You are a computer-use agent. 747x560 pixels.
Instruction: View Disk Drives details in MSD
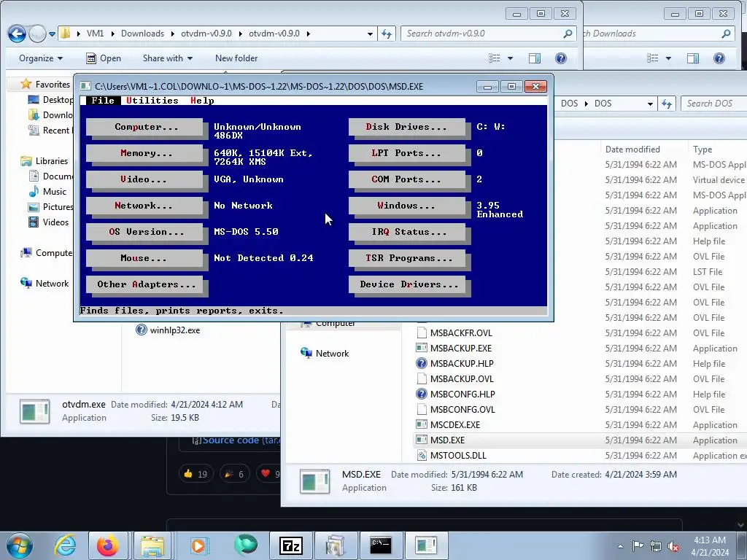point(409,127)
